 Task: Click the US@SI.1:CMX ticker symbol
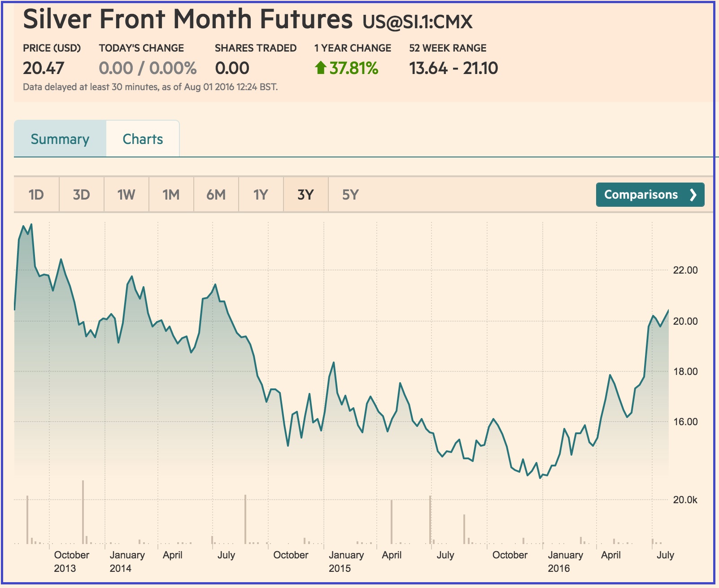418,22
